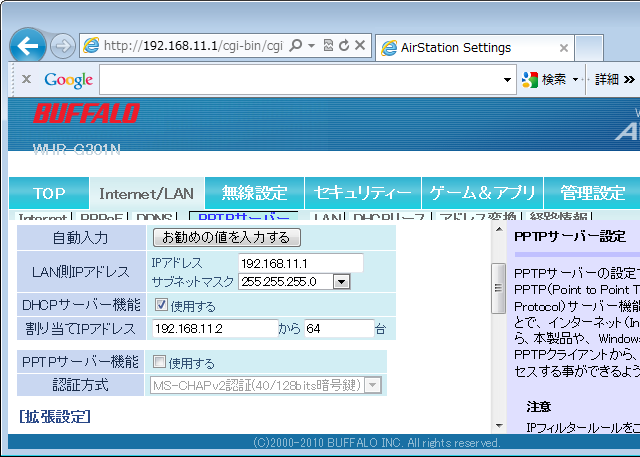Click the Google 検索 search button

tap(544, 79)
